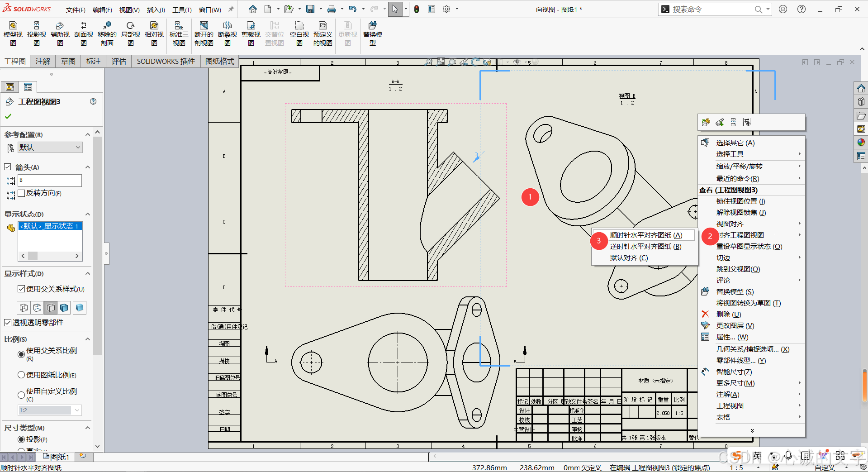This screenshot has height=472, width=868.
Task: Select the Auxiliary View (辅助视图) tool
Action: pos(60,33)
